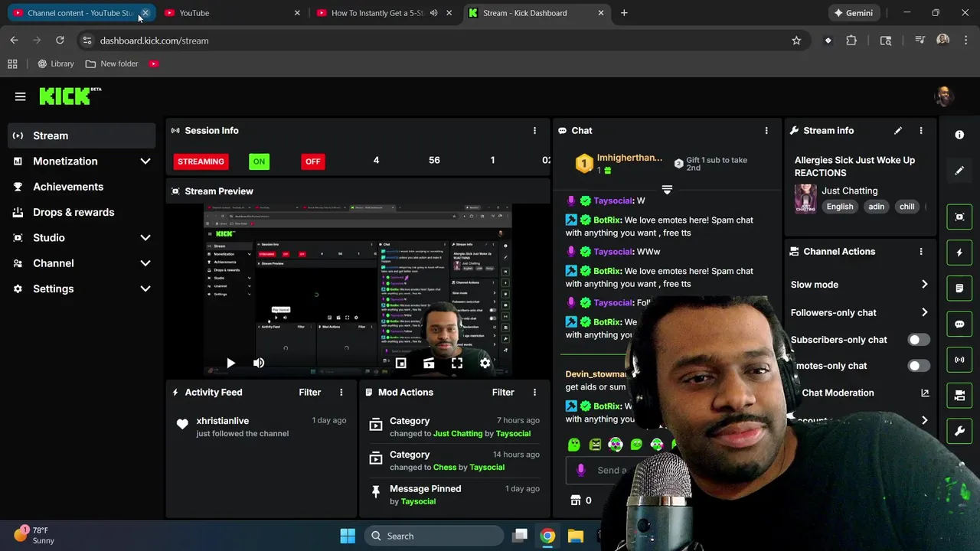The width and height of the screenshot is (980, 551).
Task: Open Session Info options menu
Action: point(534,131)
